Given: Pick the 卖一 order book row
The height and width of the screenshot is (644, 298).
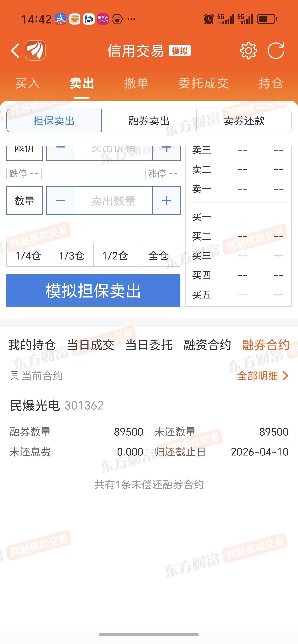Looking at the screenshot, I should [238, 189].
